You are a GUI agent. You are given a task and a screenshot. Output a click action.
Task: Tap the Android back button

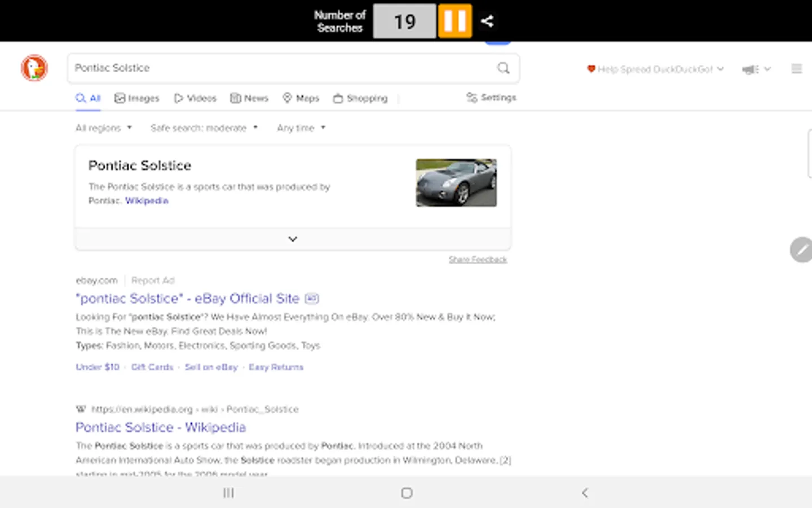[x=585, y=493]
